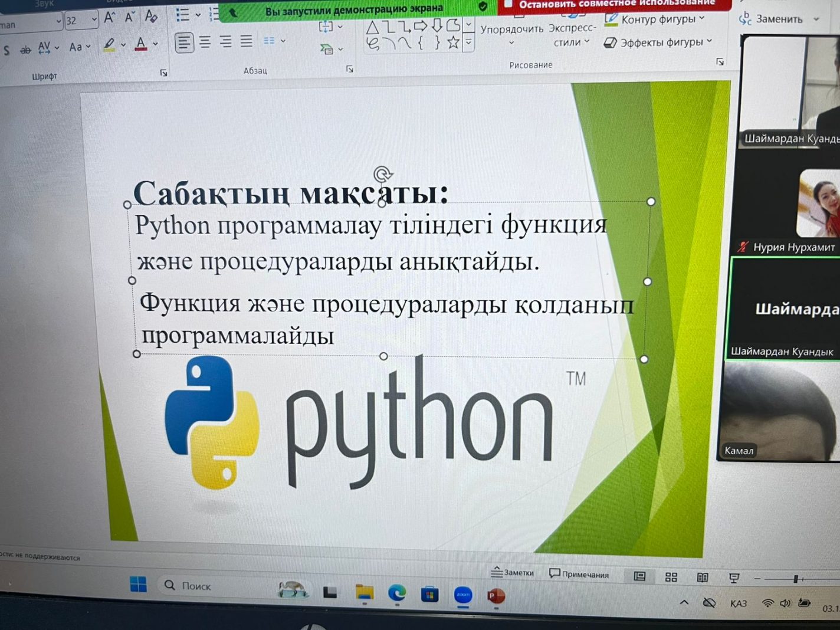The image size is (840, 630).
Task: Toggle left text alignment
Action: (184, 42)
